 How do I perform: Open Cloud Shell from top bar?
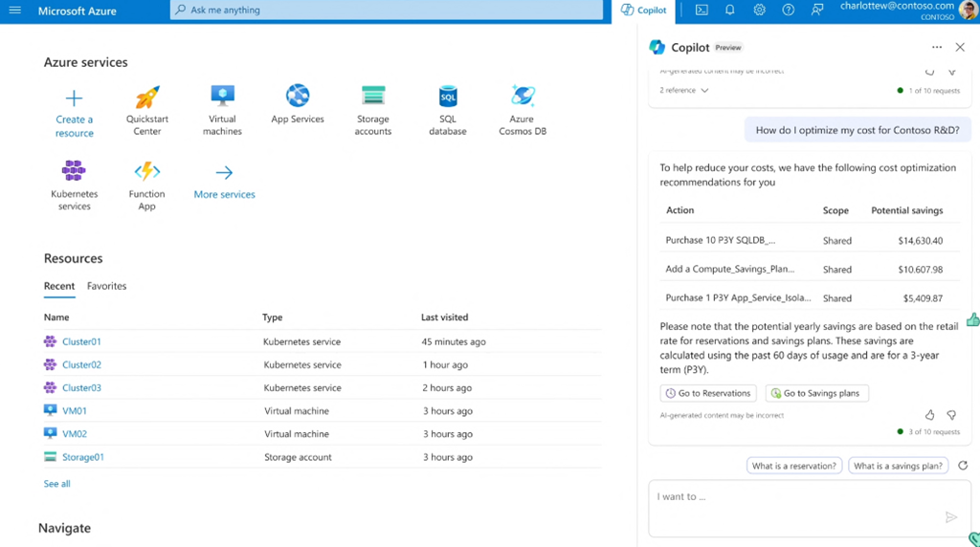pos(702,11)
